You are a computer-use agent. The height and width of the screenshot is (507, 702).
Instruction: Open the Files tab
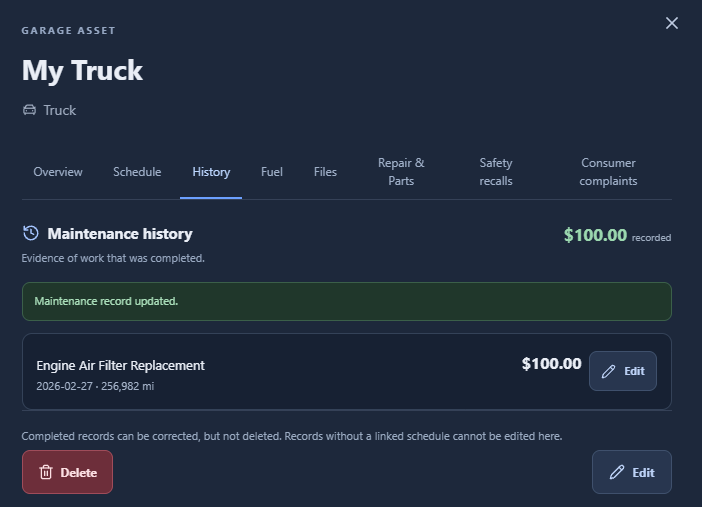[325, 172]
